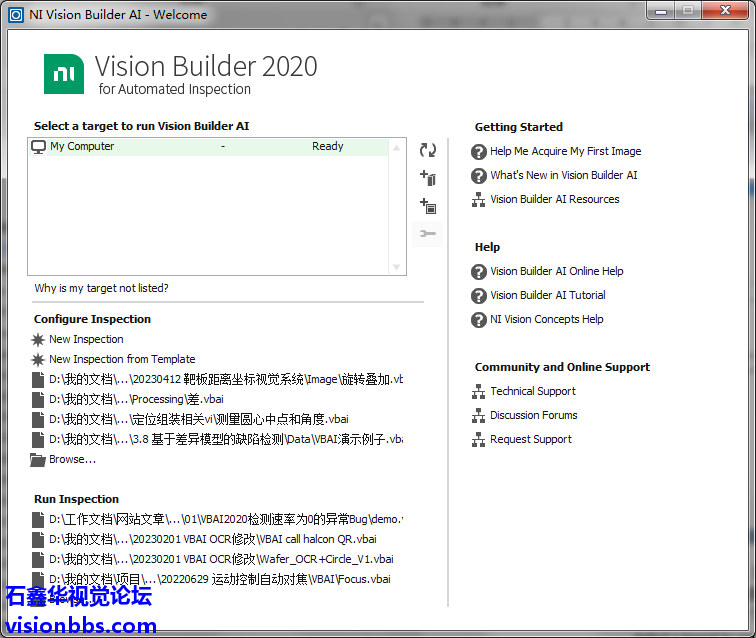
Task: Click the Browse folder icon
Action: pyautogui.click(x=38, y=460)
